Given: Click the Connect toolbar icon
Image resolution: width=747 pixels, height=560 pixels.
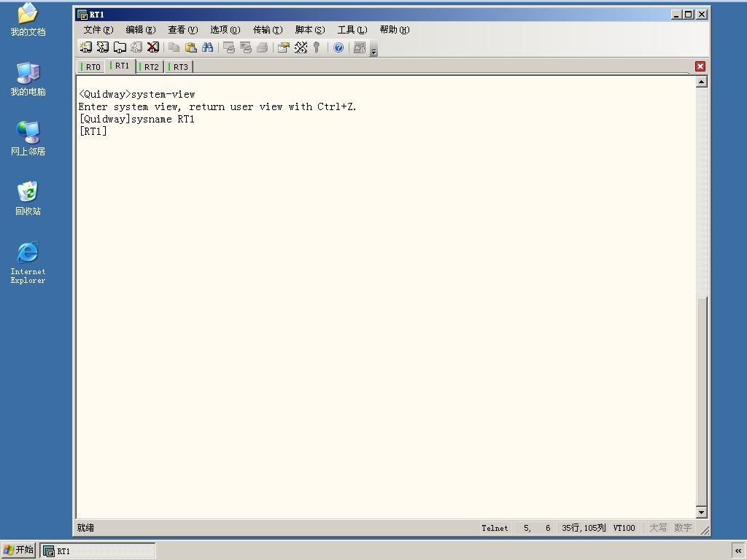Looking at the screenshot, I should coord(86,47).
